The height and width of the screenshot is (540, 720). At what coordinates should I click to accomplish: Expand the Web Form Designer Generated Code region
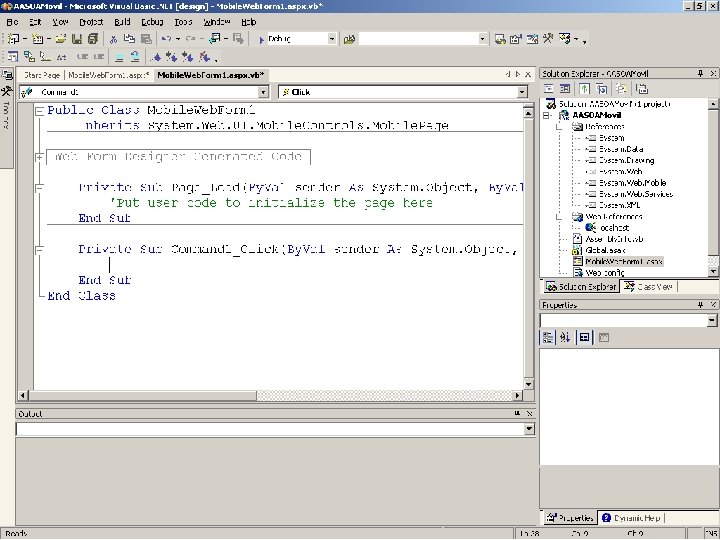(x=39, y=157)
